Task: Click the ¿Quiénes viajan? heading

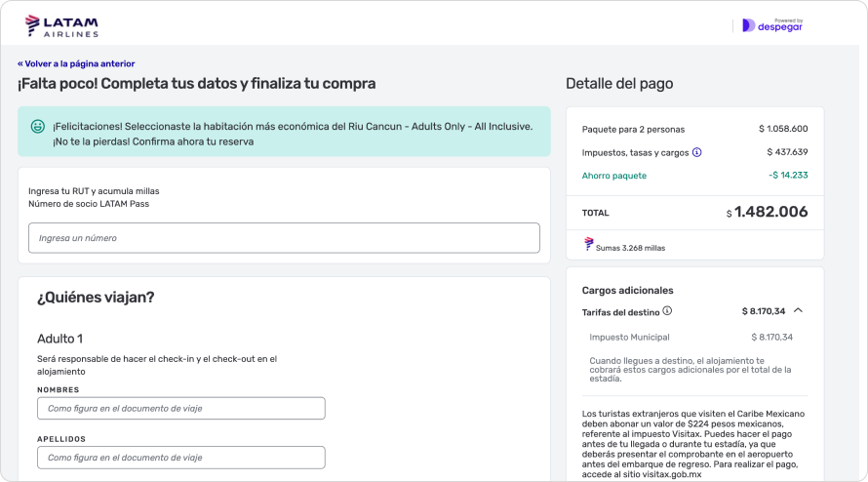Action: click(96, 298)
